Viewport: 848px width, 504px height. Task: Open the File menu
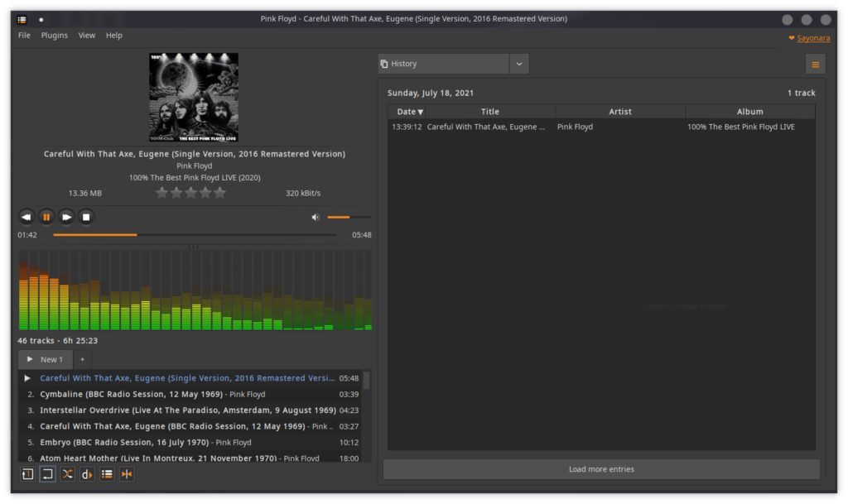24,35
